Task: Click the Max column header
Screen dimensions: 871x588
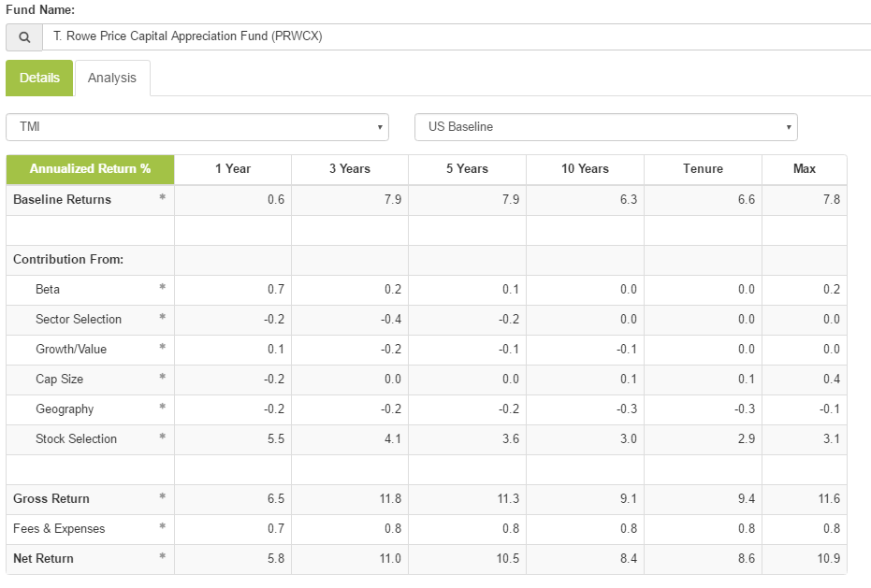Action: [x=804, y=169]
